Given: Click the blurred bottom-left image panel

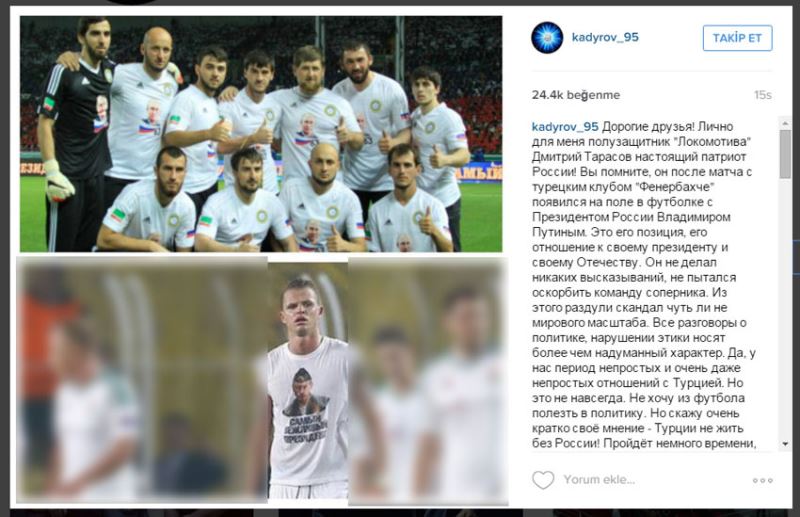Looking at the screenshot, I should [142, 380].
